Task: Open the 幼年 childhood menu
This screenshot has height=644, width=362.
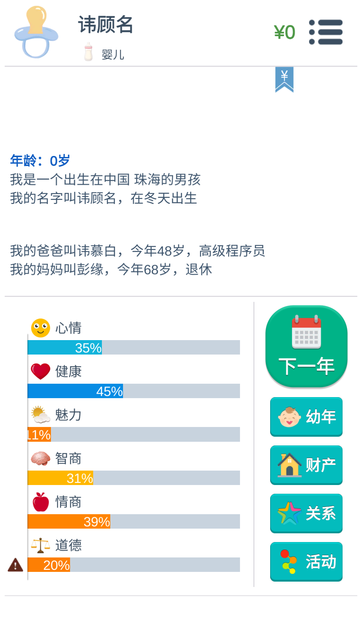Action: [306, 417]
